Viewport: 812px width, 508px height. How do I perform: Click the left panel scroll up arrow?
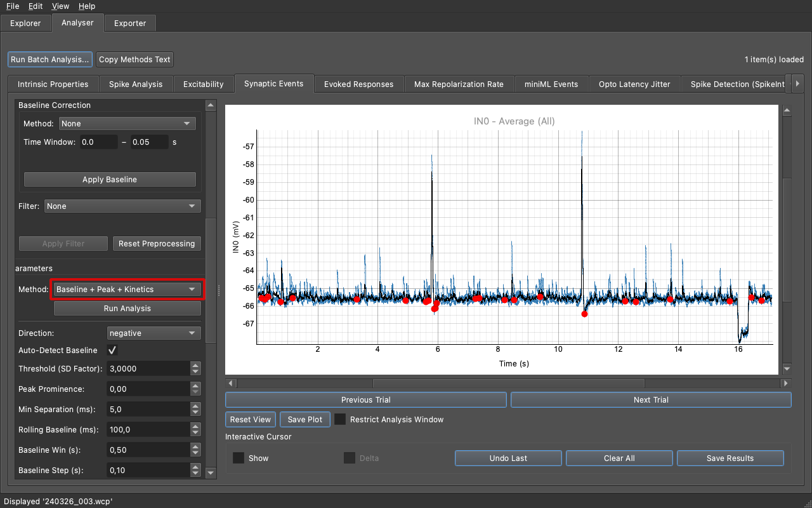coord(211,105)
